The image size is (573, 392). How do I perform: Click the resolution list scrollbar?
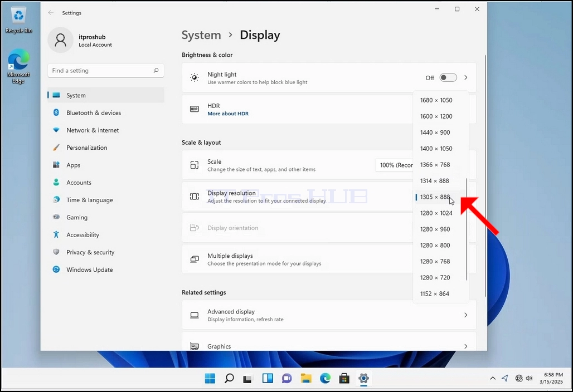click(467, 229)
